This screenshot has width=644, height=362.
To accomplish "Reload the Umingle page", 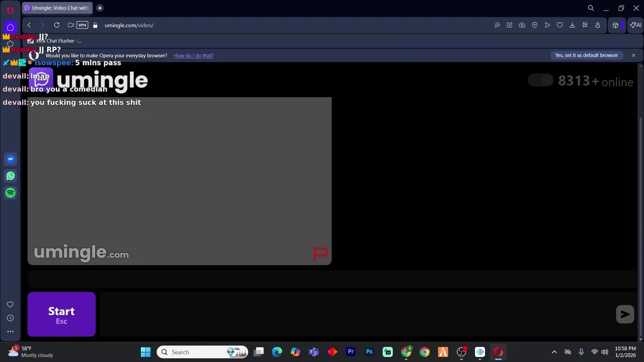I will (57, 25).
